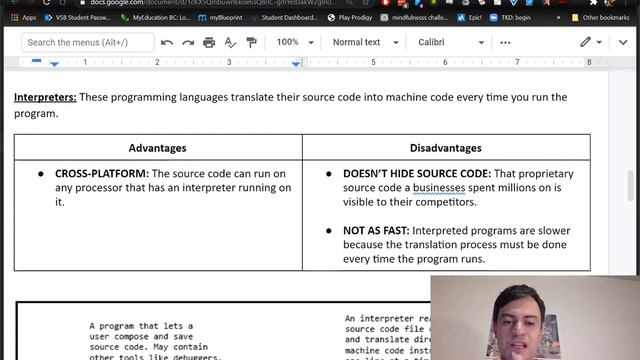Image resolution: width=640 pixels, height=360 pixels.
Task: Click the blue marker near ruler mark 4
Action: tap(296, 63)
